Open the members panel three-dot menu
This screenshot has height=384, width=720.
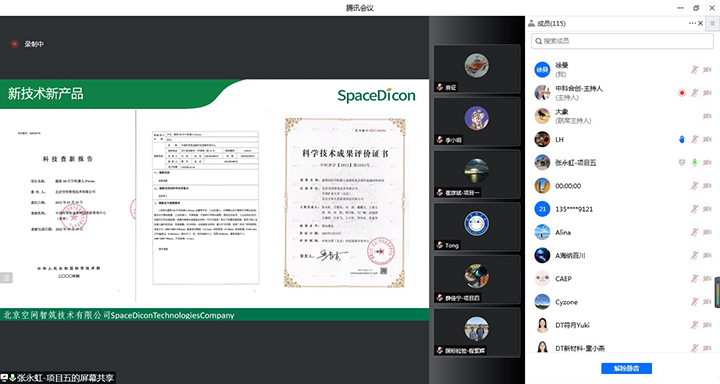(x=692, y=23)
